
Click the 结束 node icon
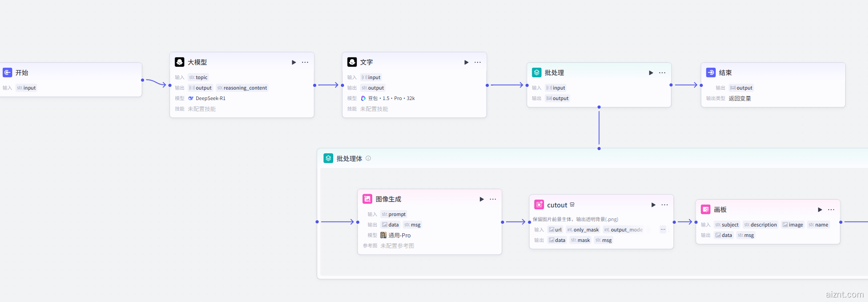click(x=711, y=73)
